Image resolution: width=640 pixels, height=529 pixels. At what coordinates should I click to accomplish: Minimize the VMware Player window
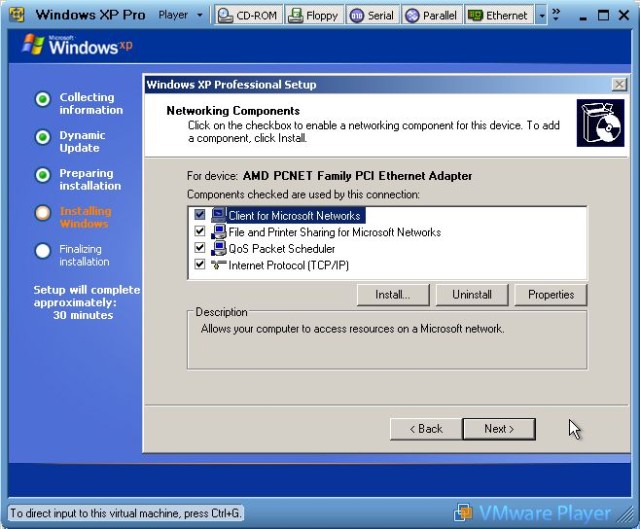(583, 16)
